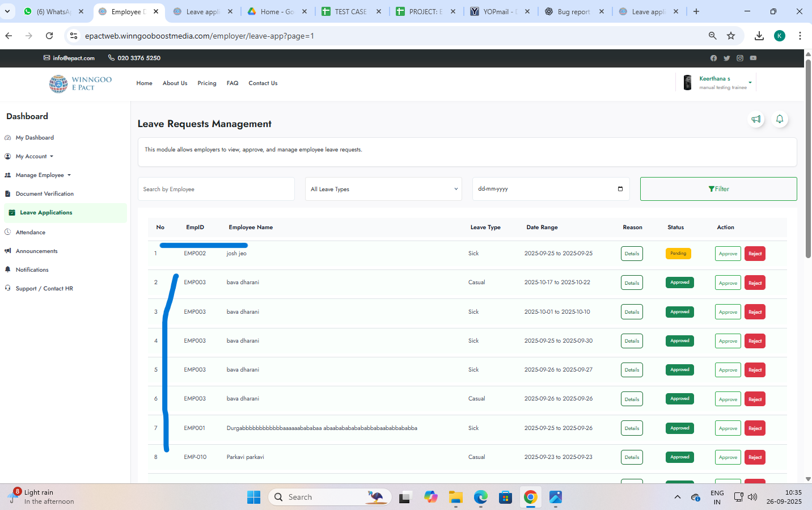Expand the All Leave Types dropdown

pos(383,189)
